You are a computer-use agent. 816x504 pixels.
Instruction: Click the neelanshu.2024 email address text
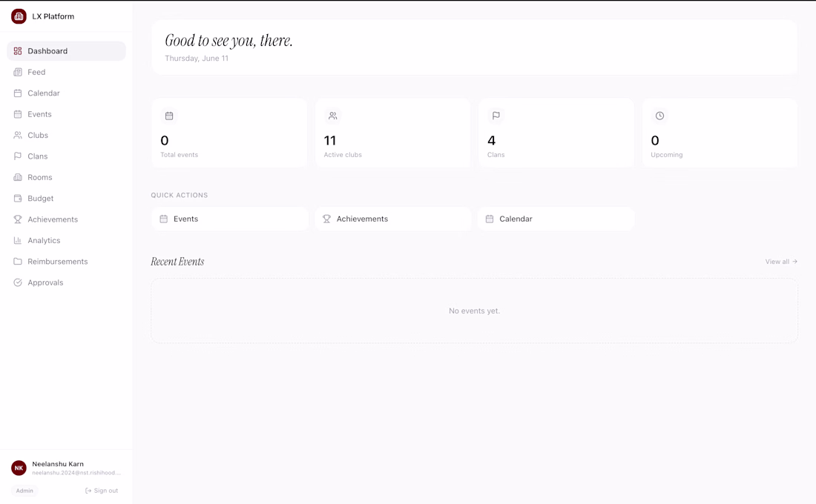[x=76, y=473]
